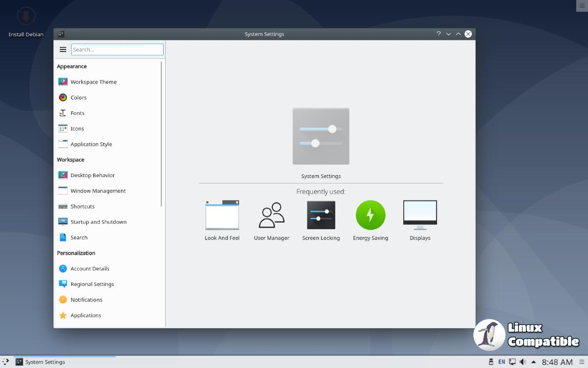This screenshot has width=588, height=368.
Task: Open the hamburger menu beside the search box
Action: [63, 50]
